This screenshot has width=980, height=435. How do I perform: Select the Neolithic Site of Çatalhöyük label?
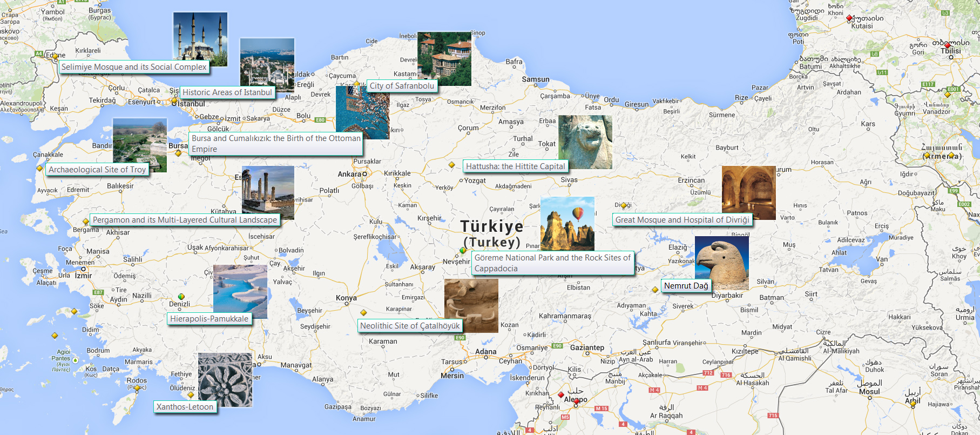(x=410, y=326)
